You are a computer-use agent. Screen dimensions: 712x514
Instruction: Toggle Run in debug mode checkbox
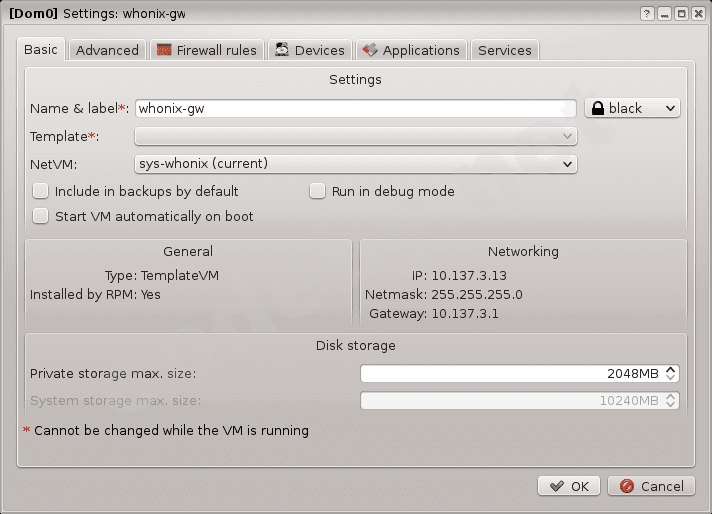click(x=317, y=191)
